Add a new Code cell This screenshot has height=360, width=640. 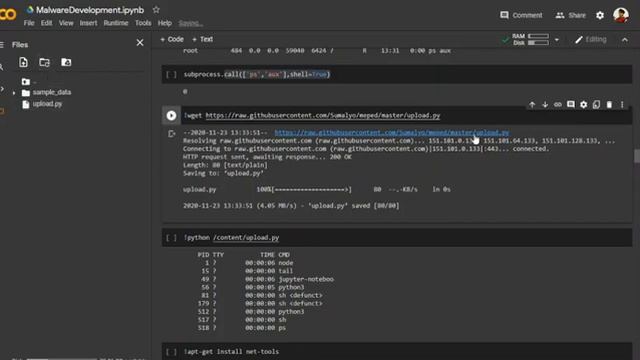[x=172, y=39]
